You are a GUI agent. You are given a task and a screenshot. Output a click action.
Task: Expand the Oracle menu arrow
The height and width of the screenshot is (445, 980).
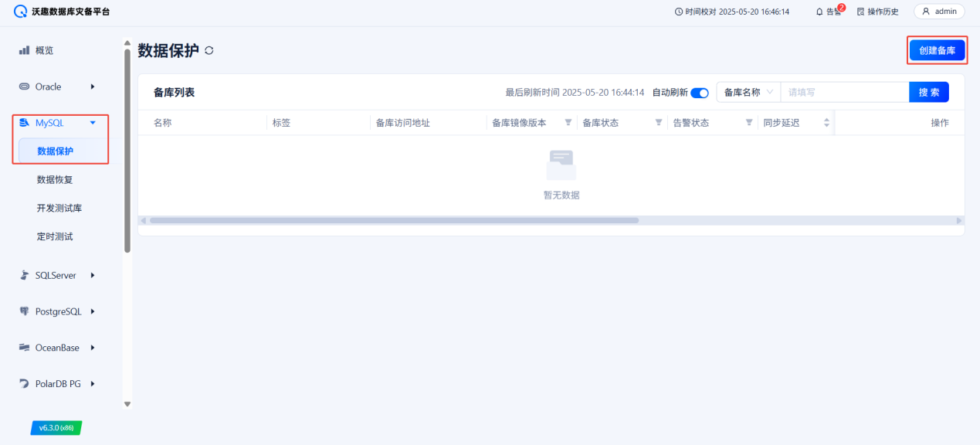[93, 87]
